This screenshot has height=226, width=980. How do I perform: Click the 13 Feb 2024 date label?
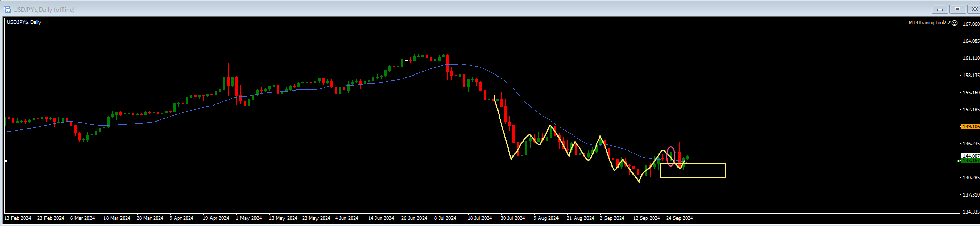coord(18,218)
